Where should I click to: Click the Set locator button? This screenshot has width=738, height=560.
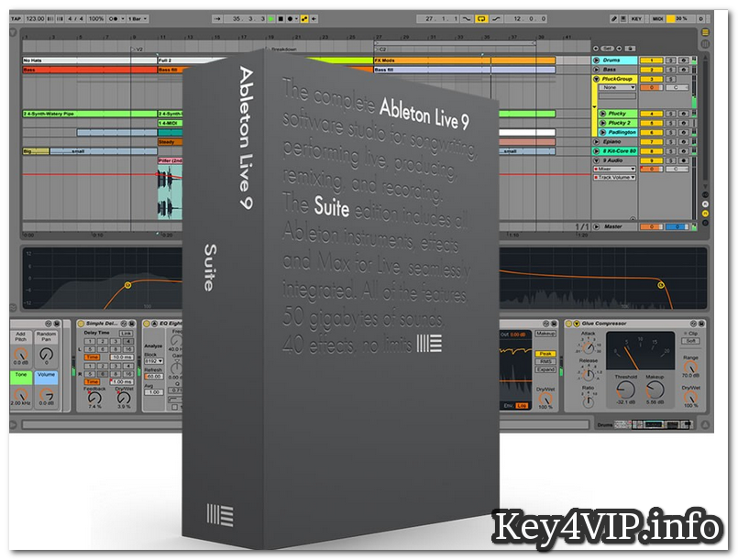(x=608, y=48)
